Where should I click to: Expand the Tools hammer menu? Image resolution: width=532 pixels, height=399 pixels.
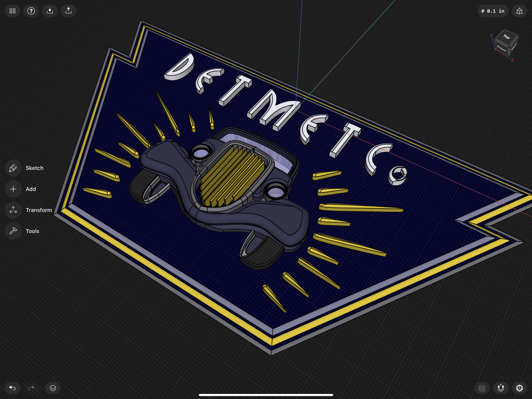coord(13,231)
